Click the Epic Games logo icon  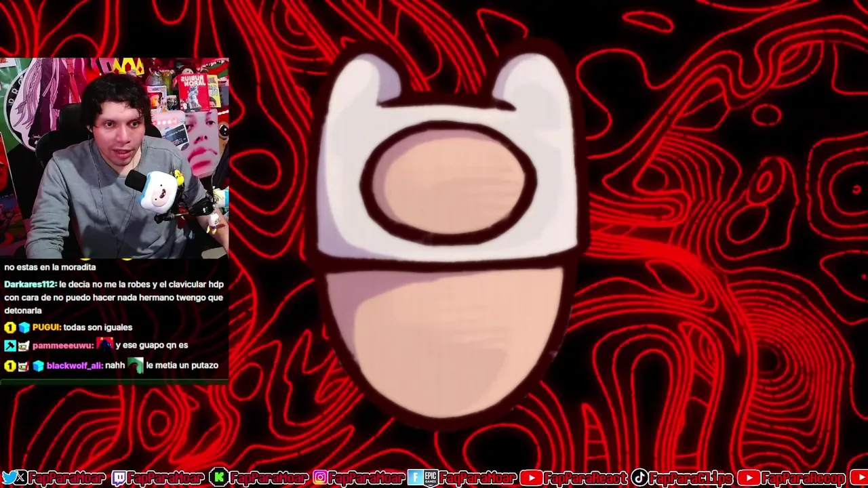(x=430, y=478)
